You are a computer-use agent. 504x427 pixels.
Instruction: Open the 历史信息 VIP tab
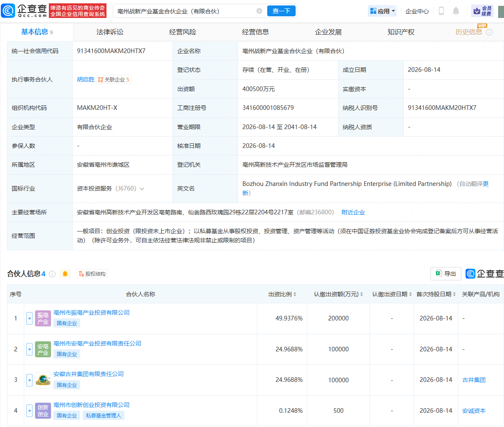point(469,32)
